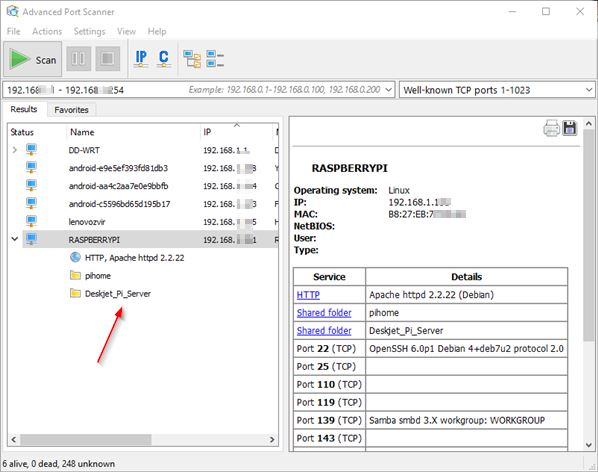Click the IP range toolbar icon
Viewport: 598px width, 472px height.
tap(141, 59)
